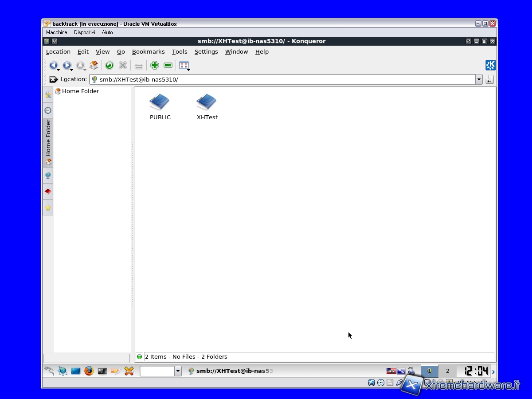Switch to the History sidebar tab
532x399 pixels.
[48, 110]
